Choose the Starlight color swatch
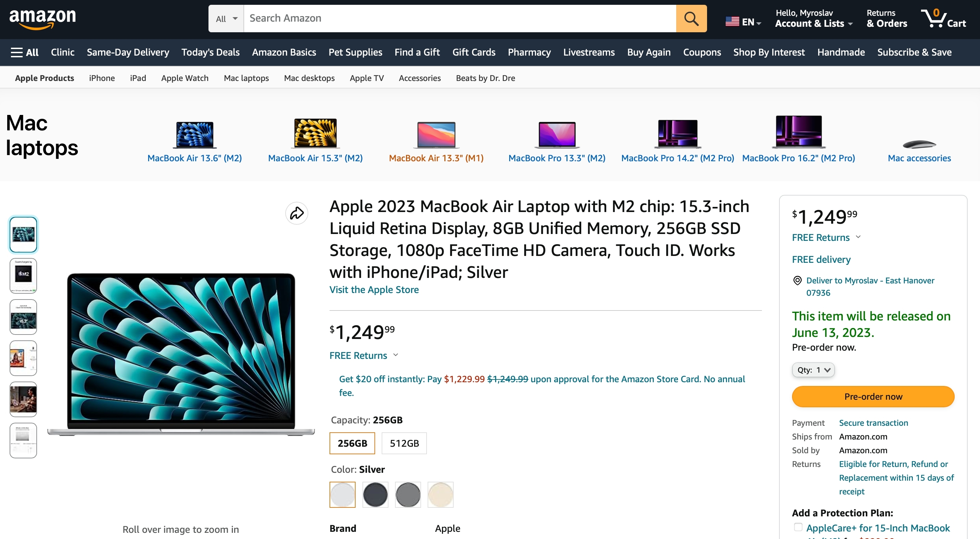 (x=440, y=494)
